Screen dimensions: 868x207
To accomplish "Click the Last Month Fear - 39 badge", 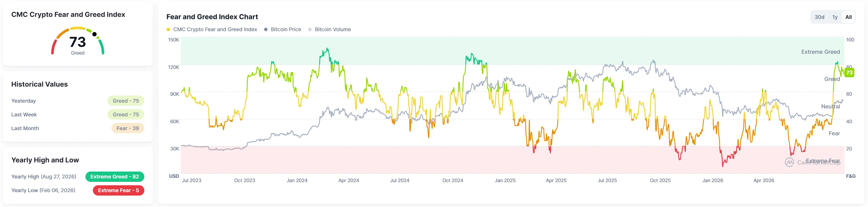I will click(x=128, y=128).
